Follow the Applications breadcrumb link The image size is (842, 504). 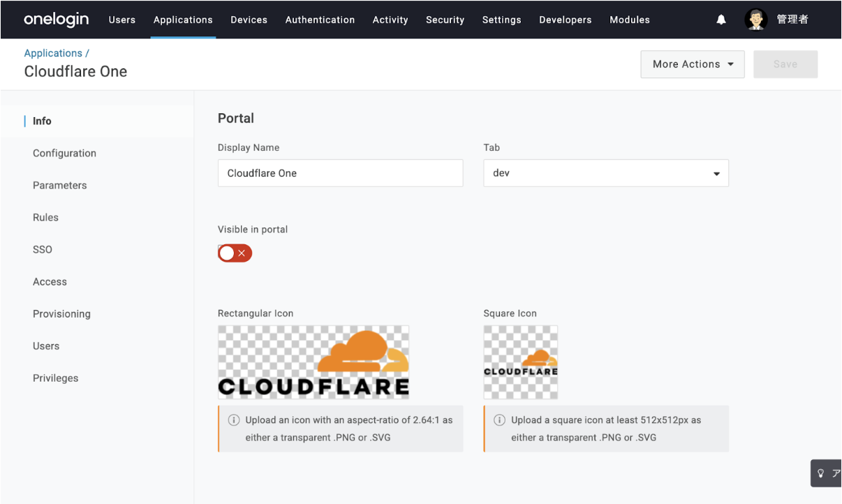point(53,53)
